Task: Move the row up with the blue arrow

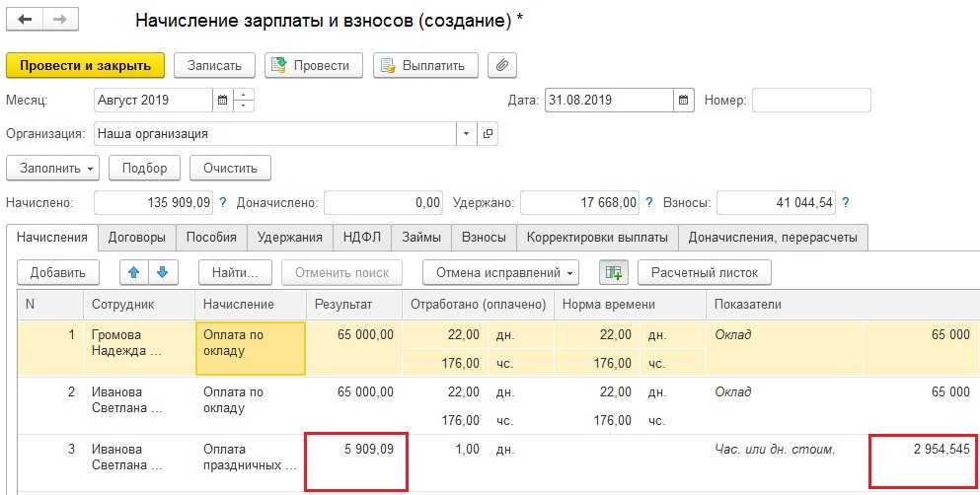Action: [134, 272]
